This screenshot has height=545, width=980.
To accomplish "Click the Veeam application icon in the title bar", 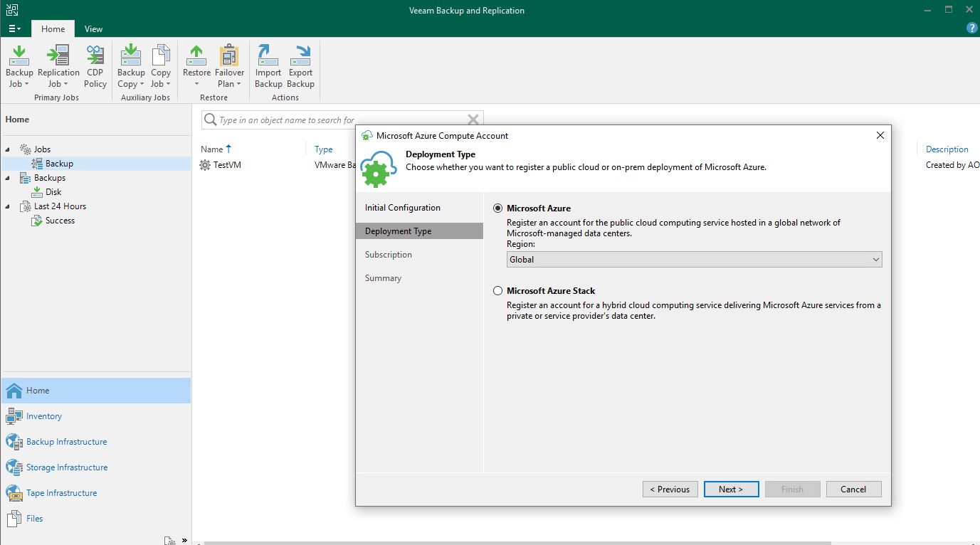I will tap(13, 10).
